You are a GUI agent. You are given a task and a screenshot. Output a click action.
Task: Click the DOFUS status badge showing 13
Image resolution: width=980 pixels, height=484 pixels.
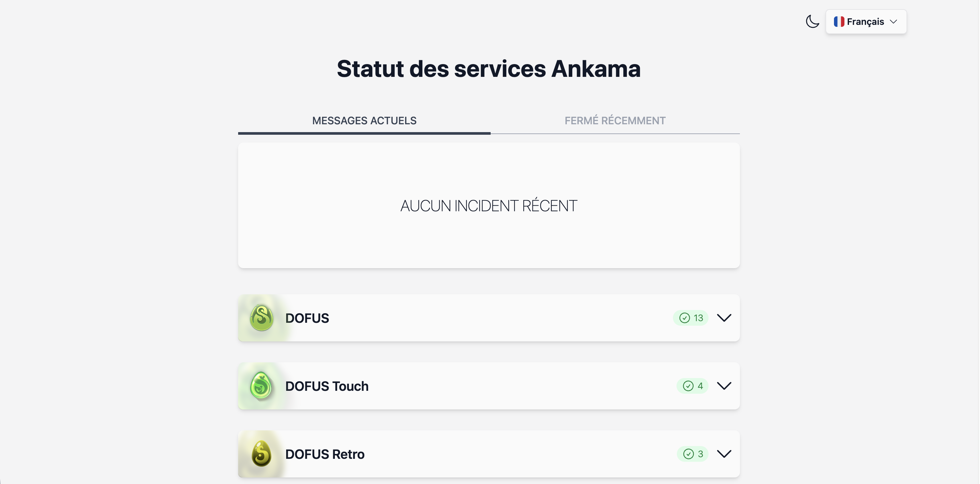coord(691,318)
